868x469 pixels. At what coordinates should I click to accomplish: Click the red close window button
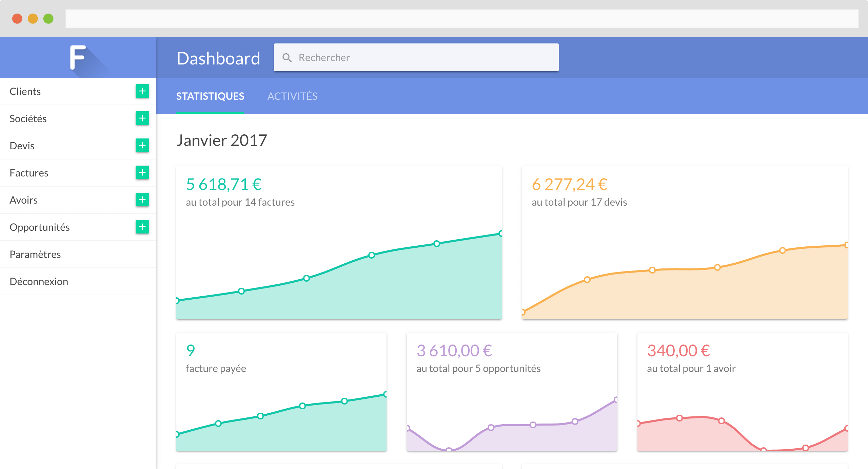[17, 19]
